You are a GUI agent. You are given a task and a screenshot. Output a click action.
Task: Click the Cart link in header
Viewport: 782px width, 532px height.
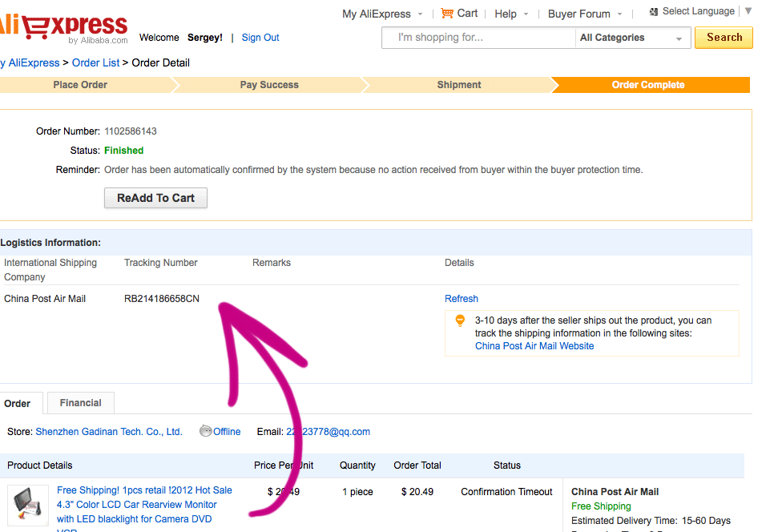[467, 14]
